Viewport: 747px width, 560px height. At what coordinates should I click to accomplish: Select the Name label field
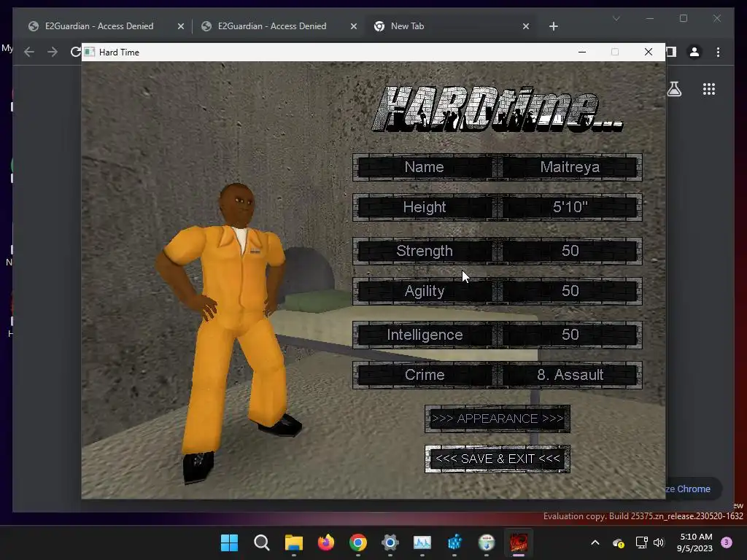(x=424, y=167)
